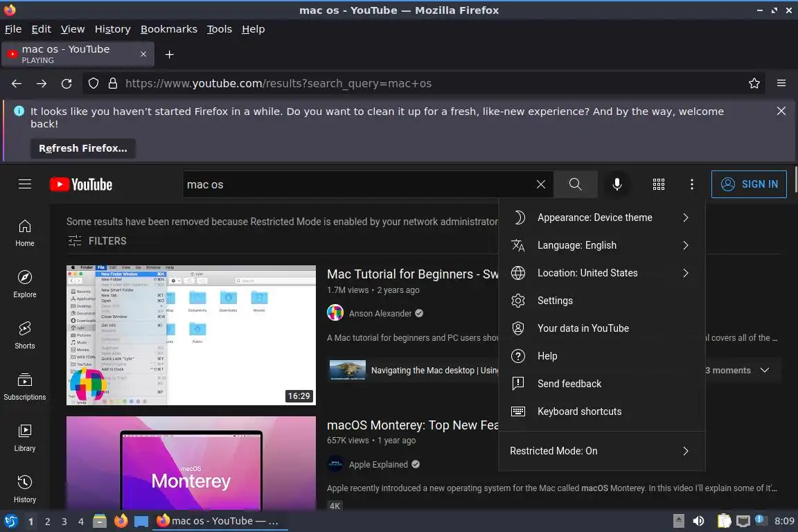Open the YouTube apps grid icon

pyautogui.click(x=659, y=184)
